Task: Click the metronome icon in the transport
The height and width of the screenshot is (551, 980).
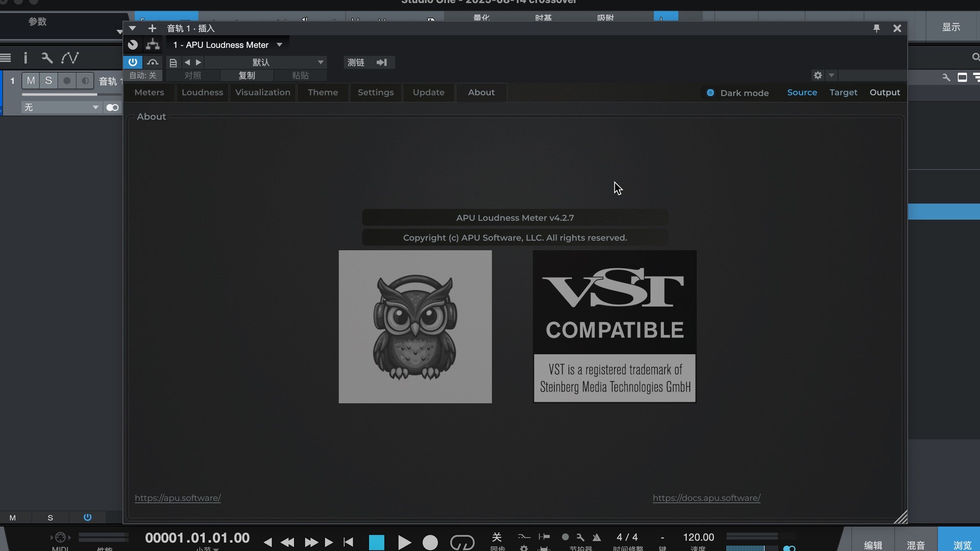Action: [597, 537]
